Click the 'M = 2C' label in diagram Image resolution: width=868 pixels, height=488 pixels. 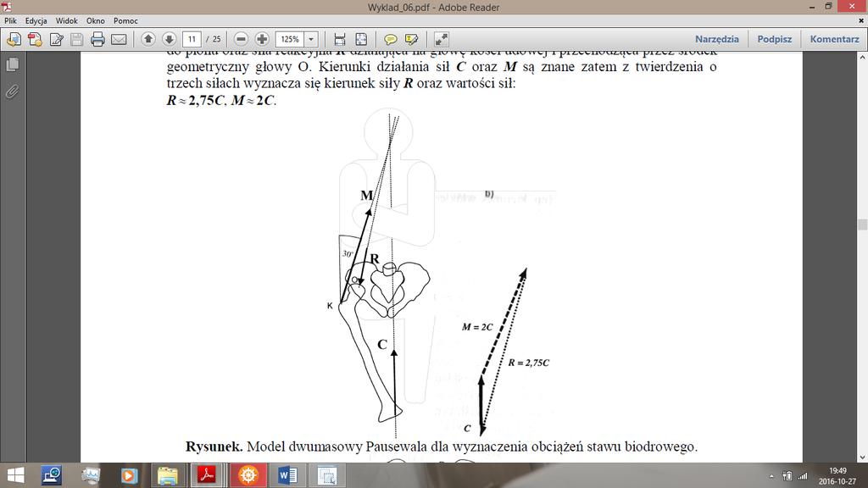point(477,327)
